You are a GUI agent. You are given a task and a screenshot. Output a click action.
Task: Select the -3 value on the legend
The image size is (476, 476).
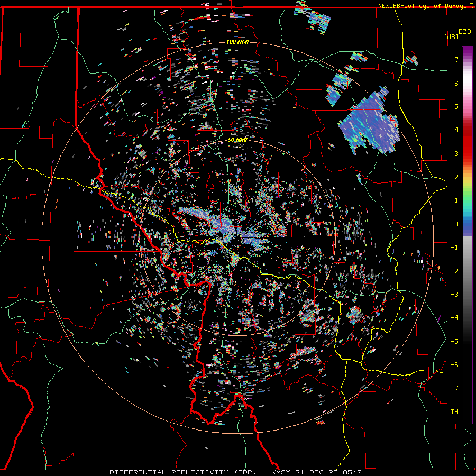tap(454, 295)
